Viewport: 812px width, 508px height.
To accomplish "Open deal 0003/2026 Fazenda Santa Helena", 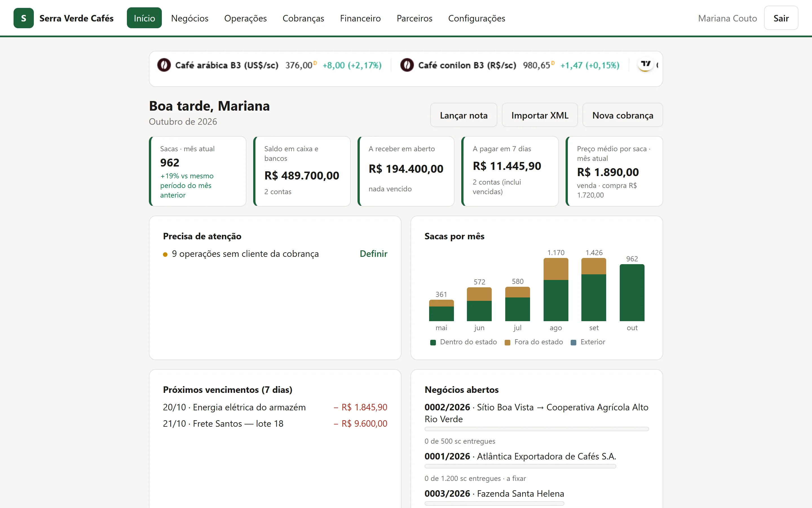I will tap(494, 494).
